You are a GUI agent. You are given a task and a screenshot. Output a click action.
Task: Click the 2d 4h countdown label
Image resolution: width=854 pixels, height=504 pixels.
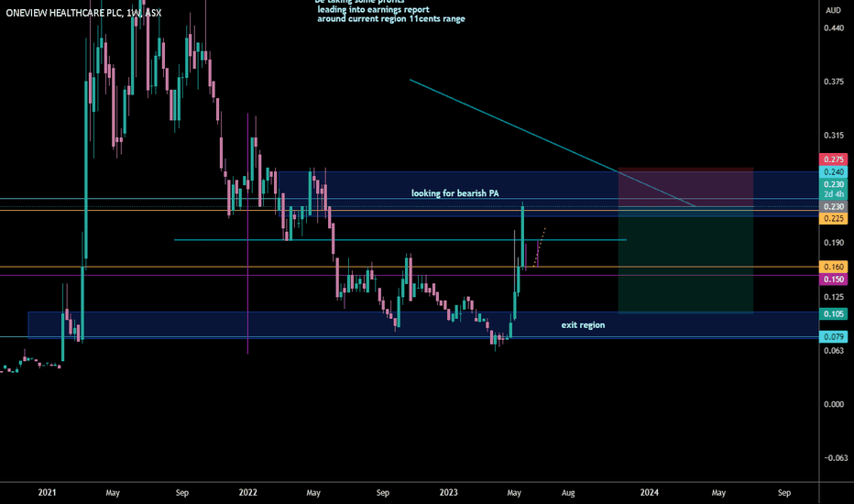point(833,194)
